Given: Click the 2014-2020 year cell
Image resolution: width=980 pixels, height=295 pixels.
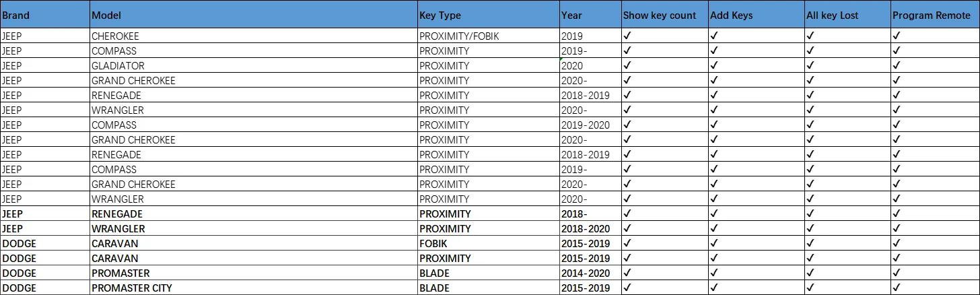Looking at the screenshot, I should [585, 273].
